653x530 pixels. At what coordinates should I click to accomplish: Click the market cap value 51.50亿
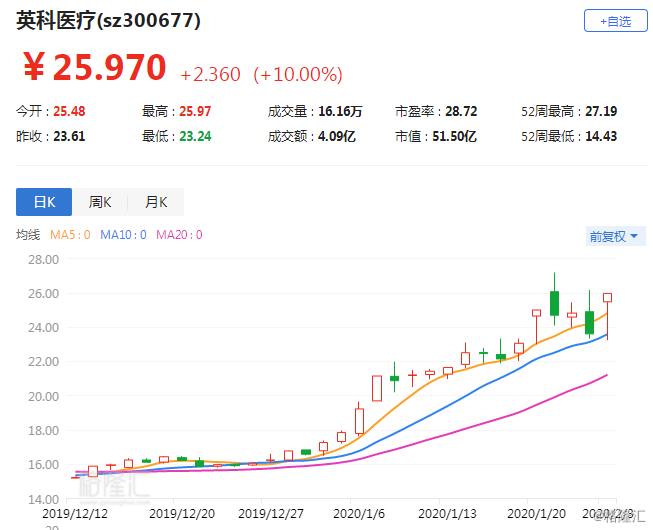(454, 136)
